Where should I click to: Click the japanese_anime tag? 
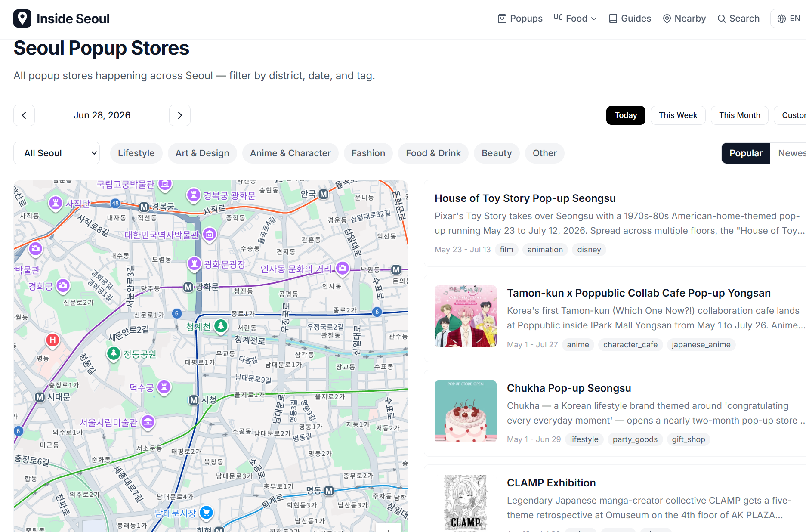[701, 345]
